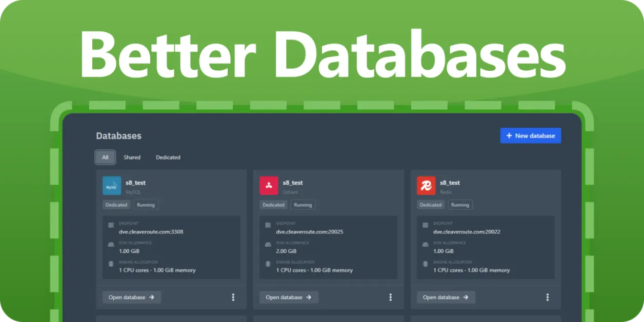
Task: Click the Databases page heading
Action: 118,136
